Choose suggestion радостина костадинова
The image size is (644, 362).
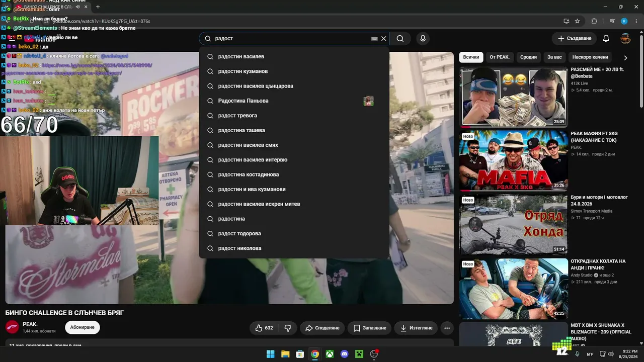pos(294,174)
